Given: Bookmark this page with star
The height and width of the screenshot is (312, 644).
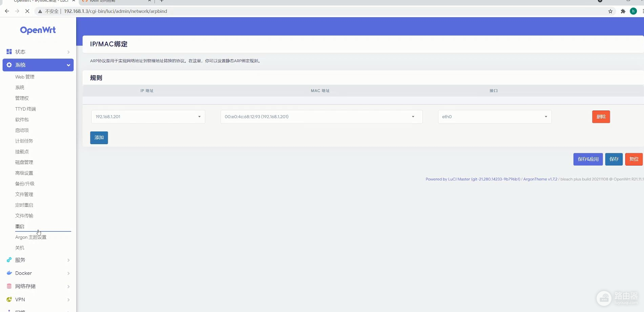Looking at the screenshot, I should (x=610, y=11).
